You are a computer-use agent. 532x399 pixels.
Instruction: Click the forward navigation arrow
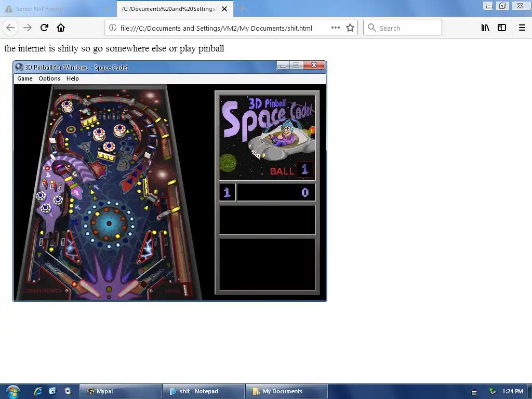(x=28, y=28)
